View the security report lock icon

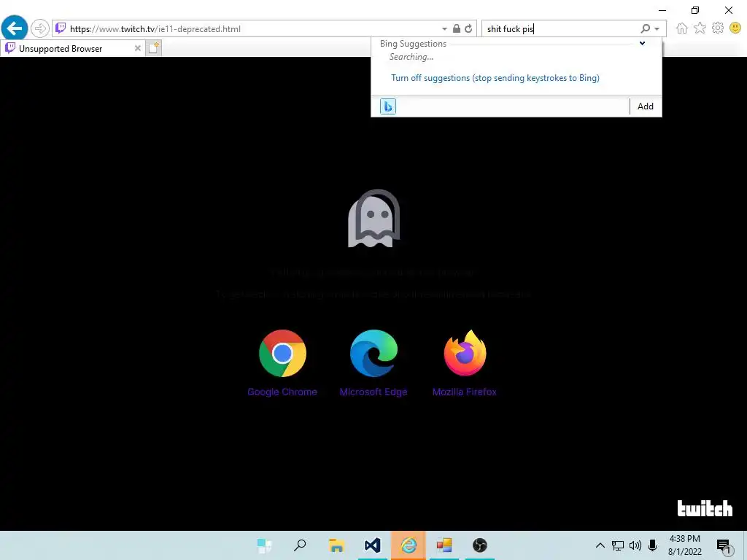click(457, 28)
